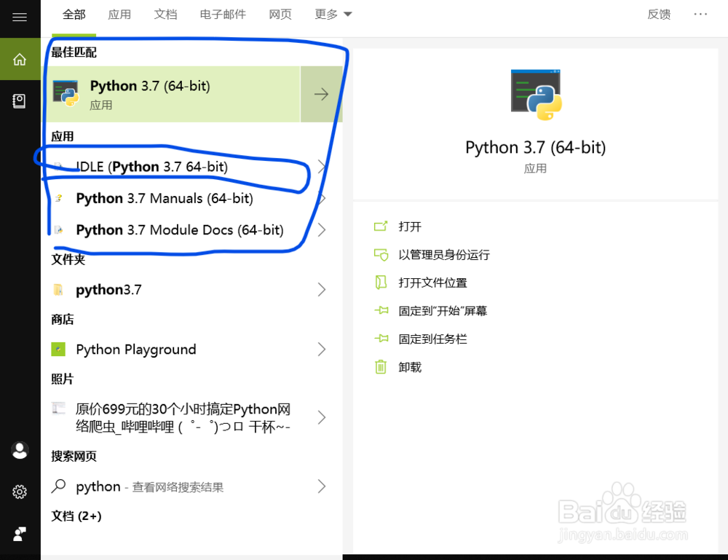This screenshot has width=728, height=560.
Task: Click Python Playground store icon
Action: click(58, 350)
